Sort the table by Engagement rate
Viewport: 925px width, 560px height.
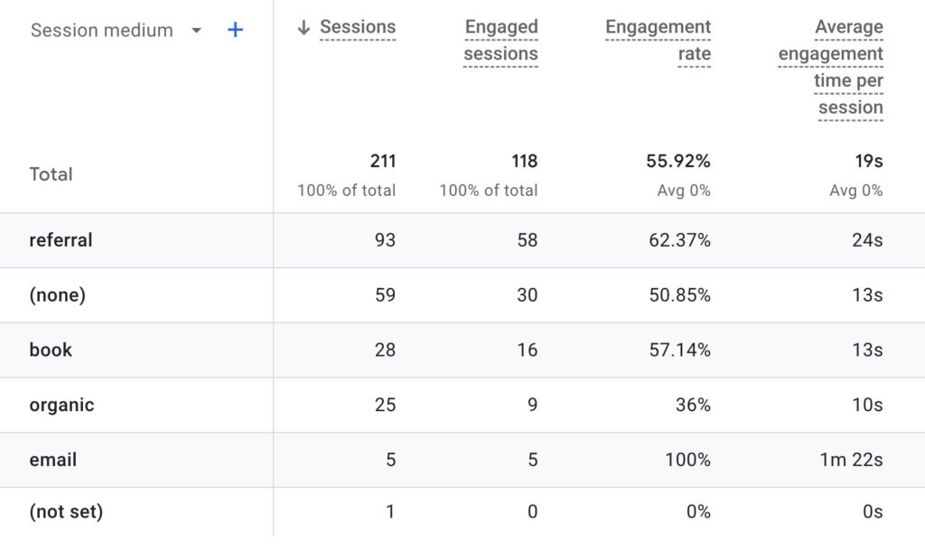pyautogui.click(x=659, y=41)
